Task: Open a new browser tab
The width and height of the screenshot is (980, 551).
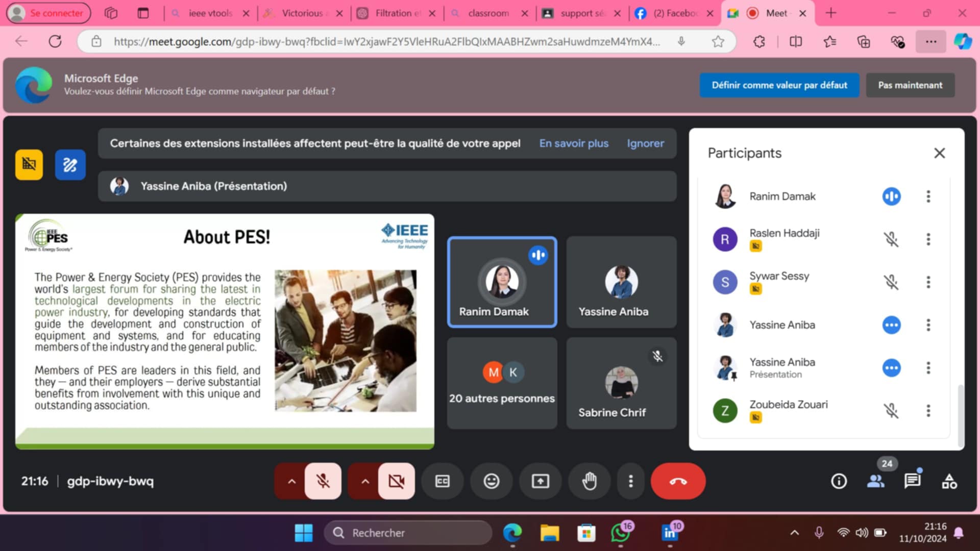Action: 830,13
